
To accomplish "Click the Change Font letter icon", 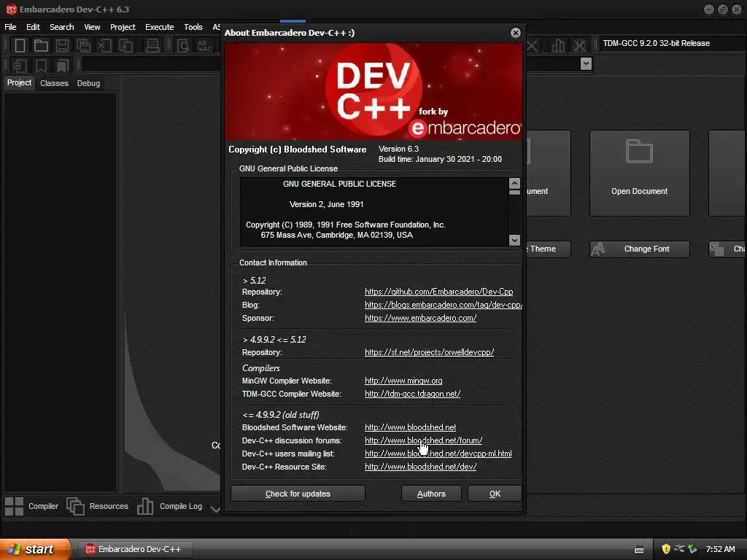I will tap(598, 249).
